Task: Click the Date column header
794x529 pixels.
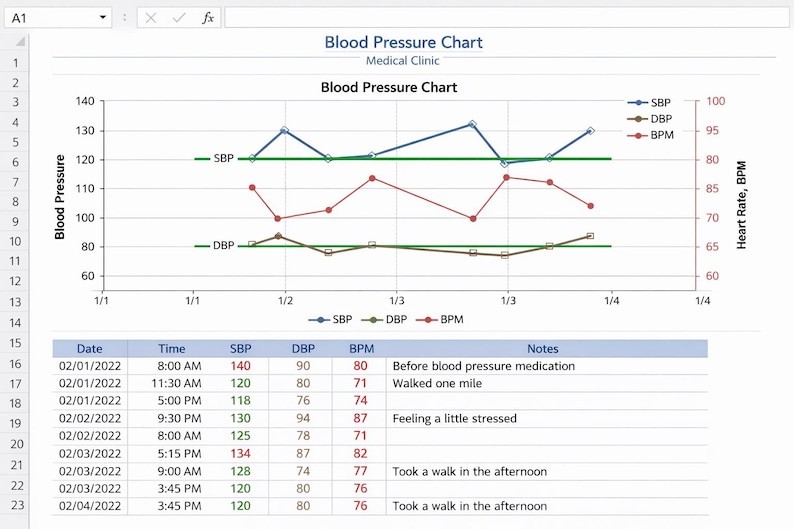Action: pos(90,349)
